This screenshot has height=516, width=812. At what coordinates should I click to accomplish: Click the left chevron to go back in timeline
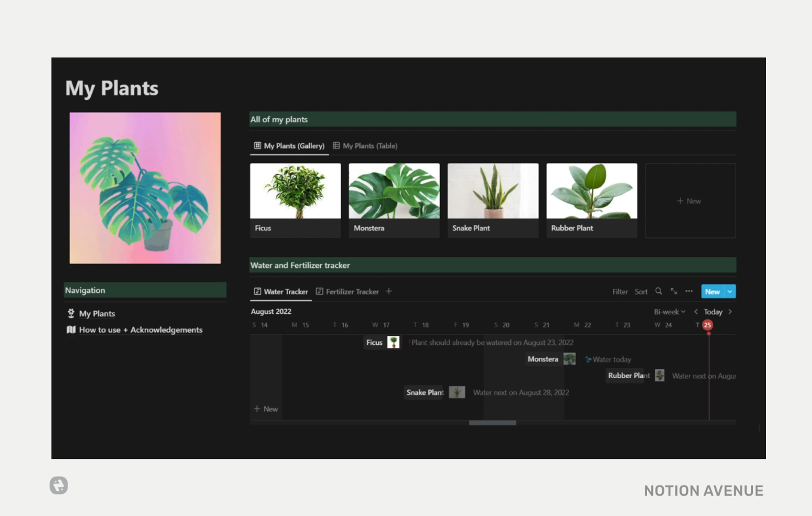(696, 312)
